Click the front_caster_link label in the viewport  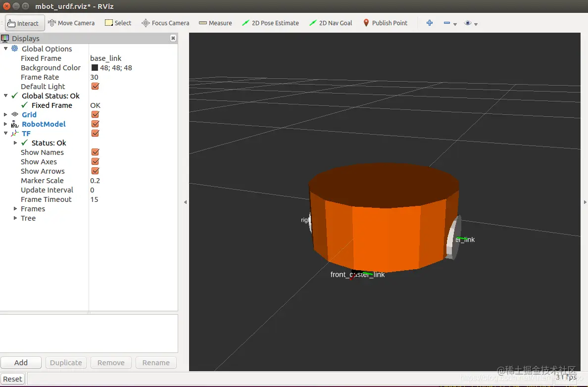(357, 275)
